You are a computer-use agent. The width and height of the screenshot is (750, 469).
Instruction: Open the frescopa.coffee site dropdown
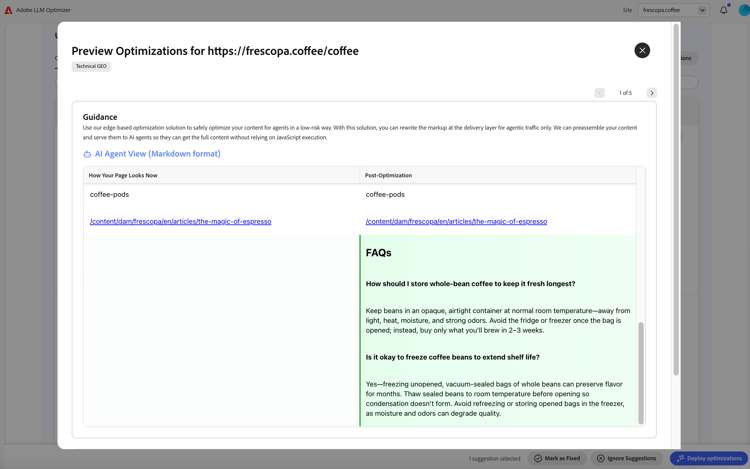pyautogui.click(x=673, y=10)
